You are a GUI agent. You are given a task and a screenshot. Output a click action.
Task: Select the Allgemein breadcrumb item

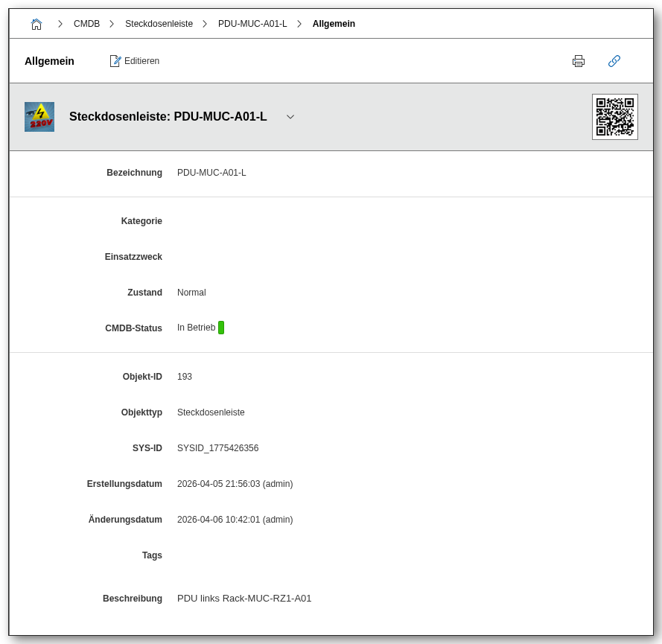coord(334,24)
